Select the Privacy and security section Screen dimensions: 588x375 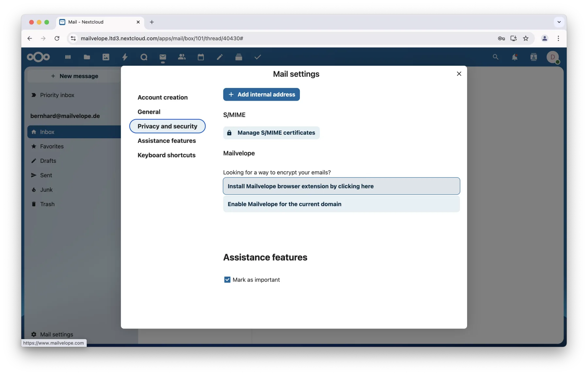click(167, 126)
